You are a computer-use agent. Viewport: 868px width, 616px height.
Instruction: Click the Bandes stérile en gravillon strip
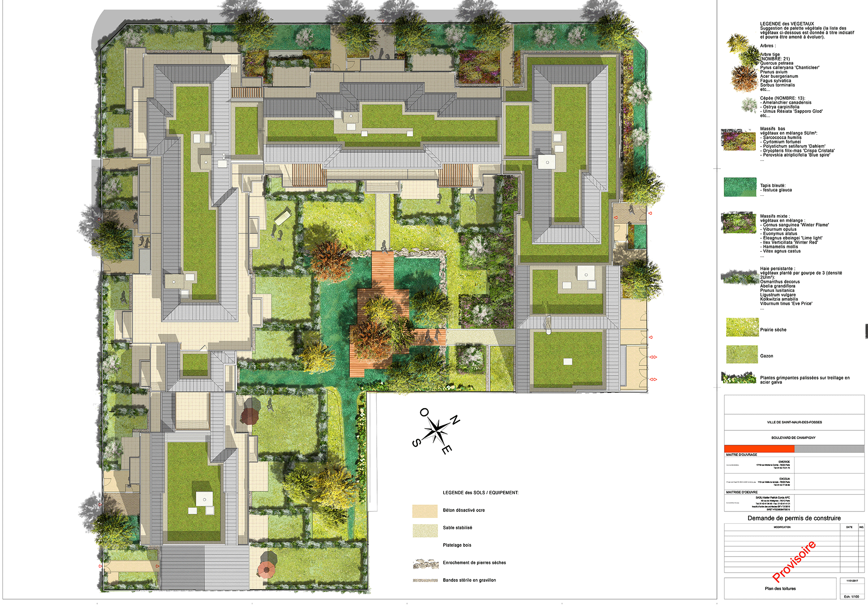[425, 580]
